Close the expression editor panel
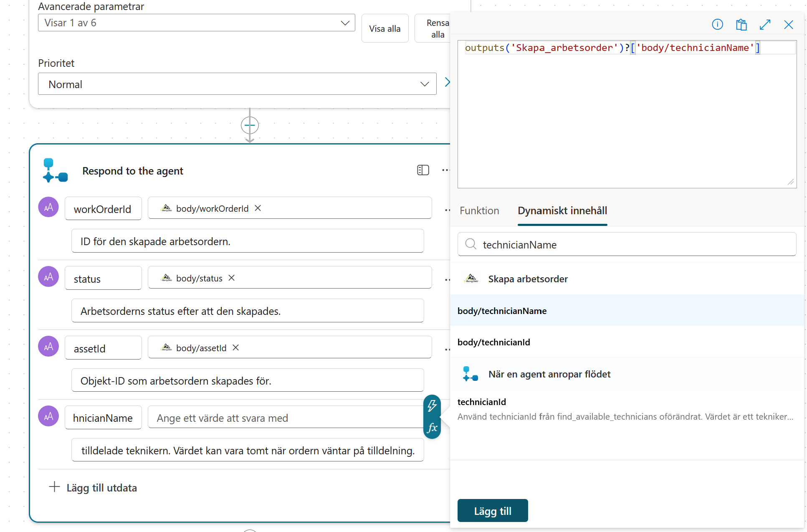 [788, 25]
